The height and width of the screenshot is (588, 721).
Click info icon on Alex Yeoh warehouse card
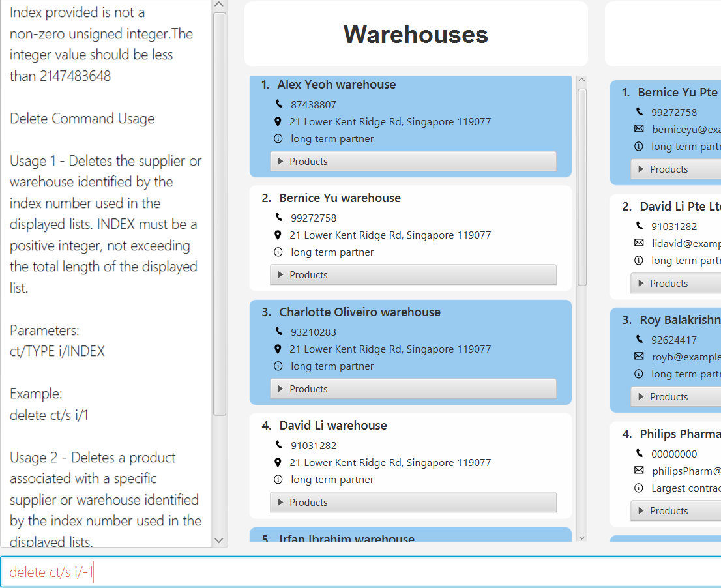click(278, 138)
